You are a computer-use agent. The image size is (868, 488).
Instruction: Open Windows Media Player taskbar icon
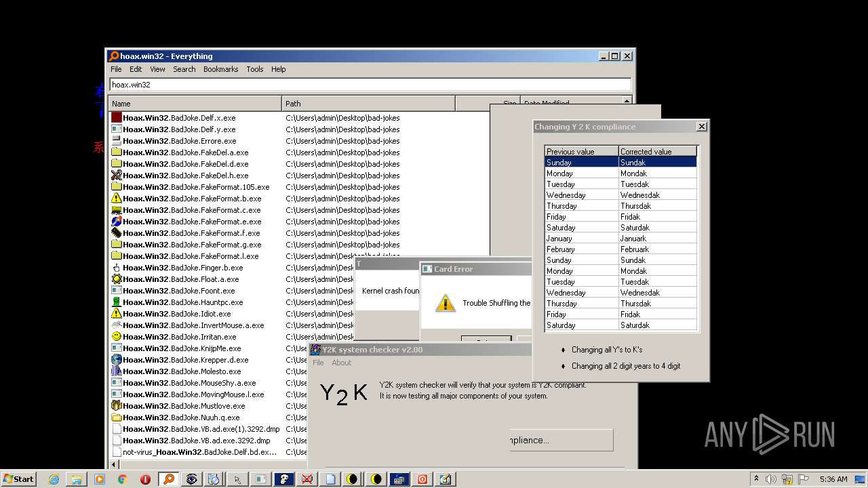coord(100,479)
